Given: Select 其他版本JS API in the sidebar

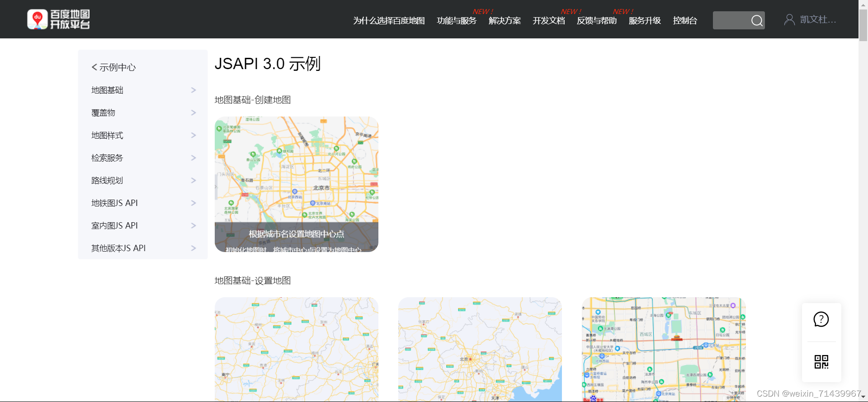Looking at the screenshot, I should tap(118, 248).
